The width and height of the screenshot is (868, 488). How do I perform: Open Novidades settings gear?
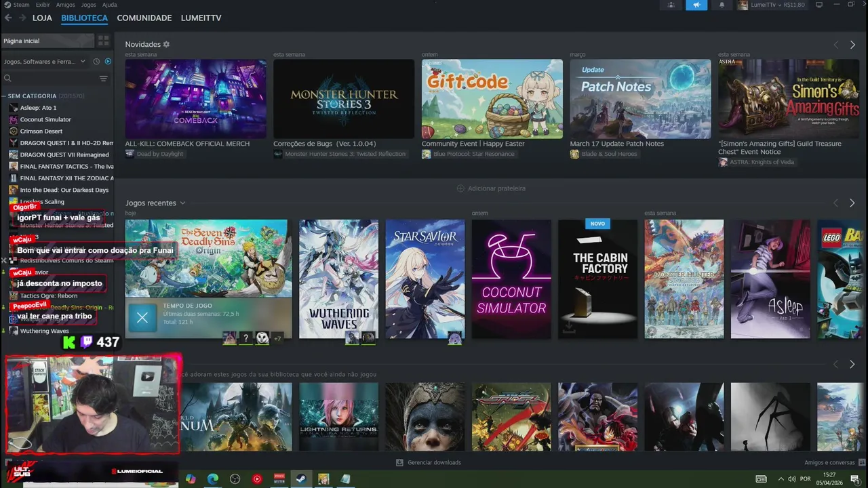(166, 44)
